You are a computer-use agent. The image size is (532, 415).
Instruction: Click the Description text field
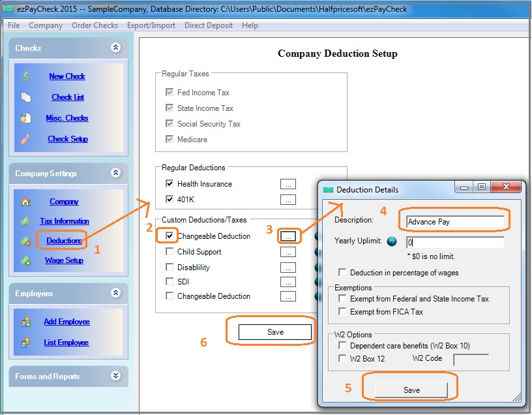point(454,222)
